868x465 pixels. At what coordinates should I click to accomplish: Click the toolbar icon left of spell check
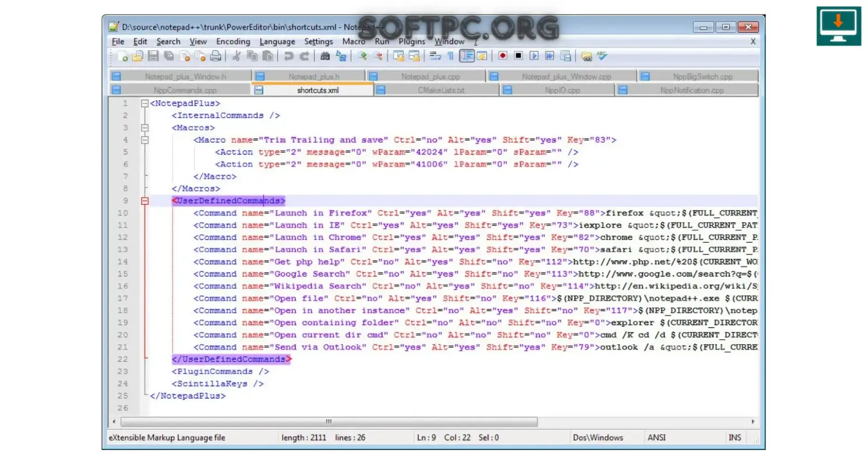[x=586, y=56]
